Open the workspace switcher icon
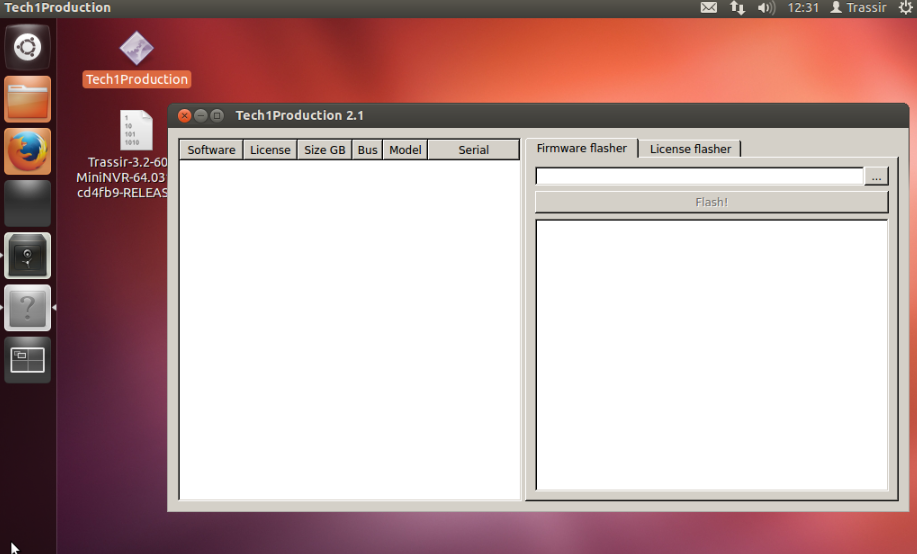 click(x=27, y=360)
